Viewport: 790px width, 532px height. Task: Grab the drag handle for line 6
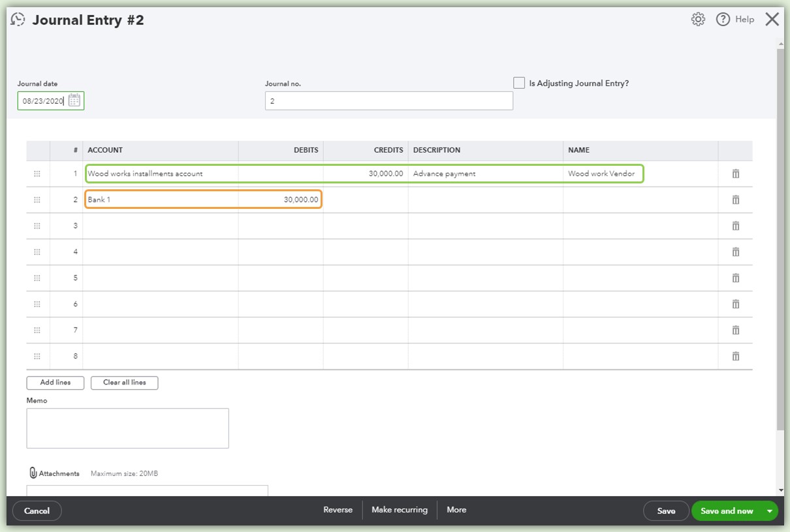[37, 304]
